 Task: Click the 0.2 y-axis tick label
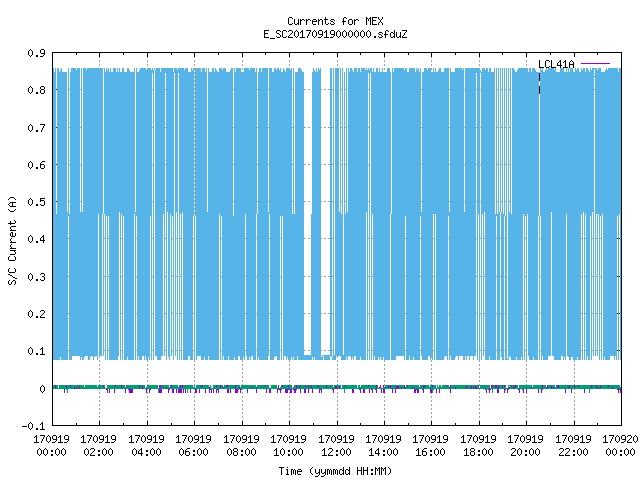pos(36,314)
